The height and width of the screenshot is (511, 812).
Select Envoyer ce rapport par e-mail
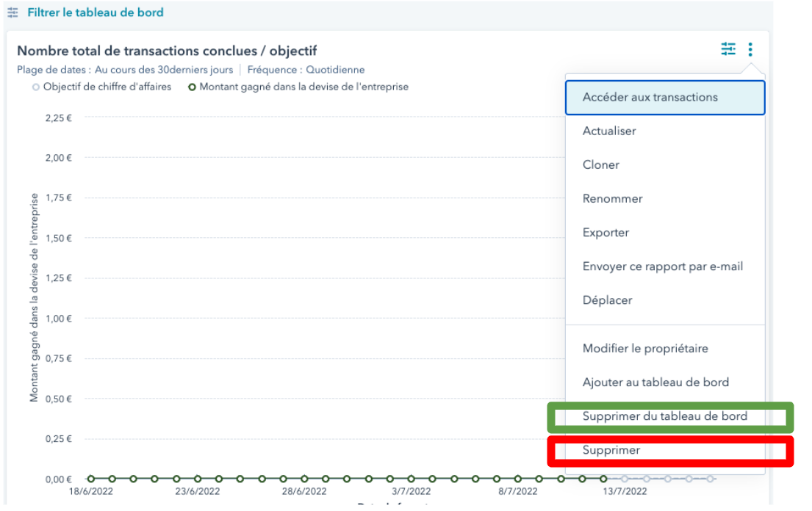point(662,267)
